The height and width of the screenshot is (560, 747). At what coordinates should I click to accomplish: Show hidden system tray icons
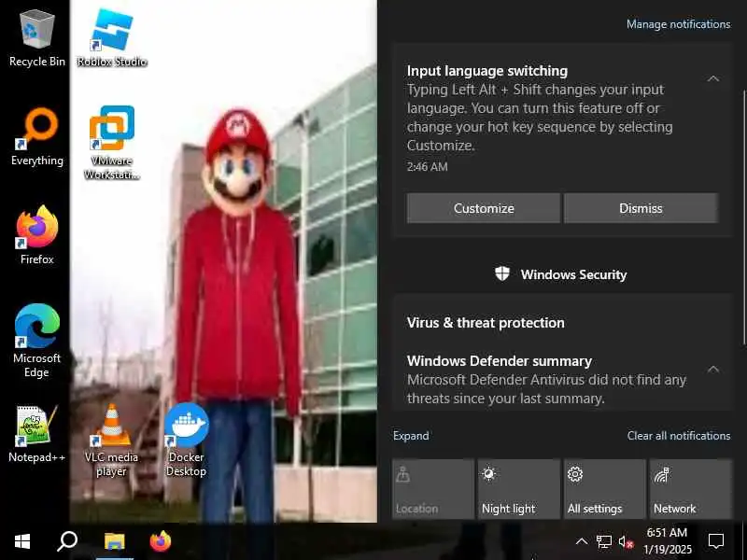(581, 541)
